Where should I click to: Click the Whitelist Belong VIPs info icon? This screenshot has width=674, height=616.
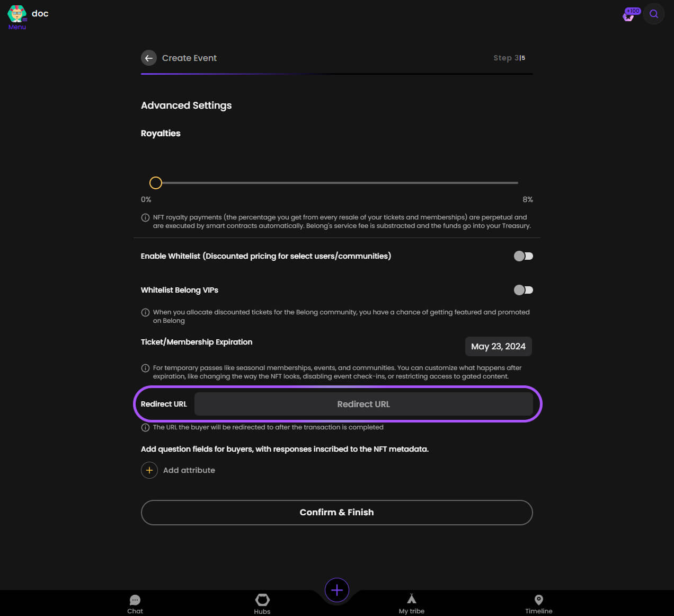[x=145, y=312]
